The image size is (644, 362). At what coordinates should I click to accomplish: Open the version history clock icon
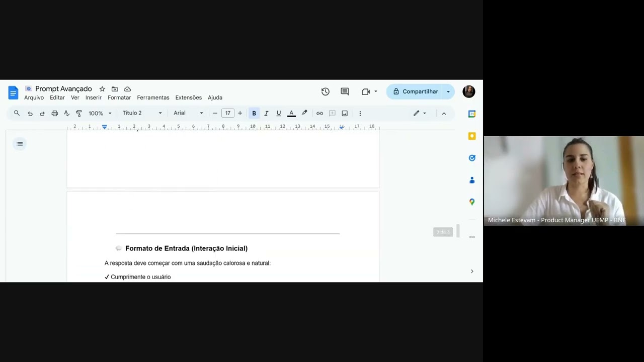point(326,92)
